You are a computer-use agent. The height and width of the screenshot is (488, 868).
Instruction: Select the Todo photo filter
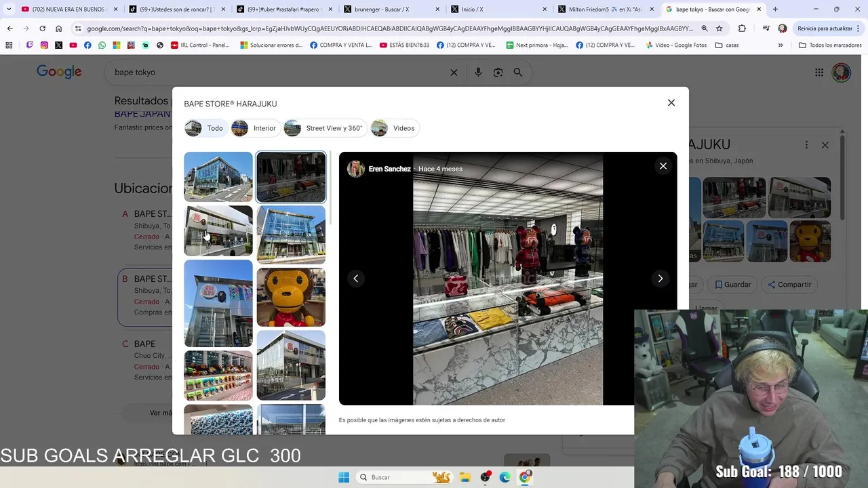pyautogui.click(x=205, y=128)
